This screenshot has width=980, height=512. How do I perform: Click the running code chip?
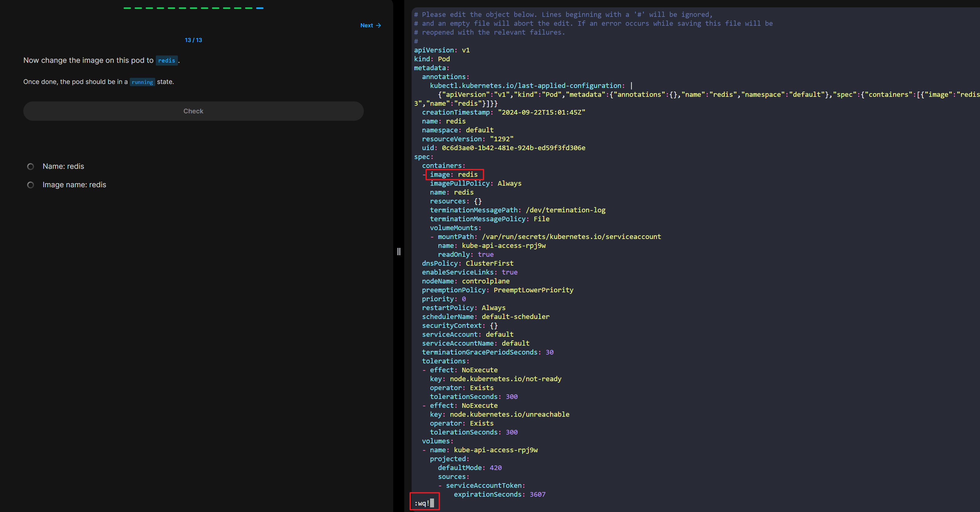pos(142,82)
